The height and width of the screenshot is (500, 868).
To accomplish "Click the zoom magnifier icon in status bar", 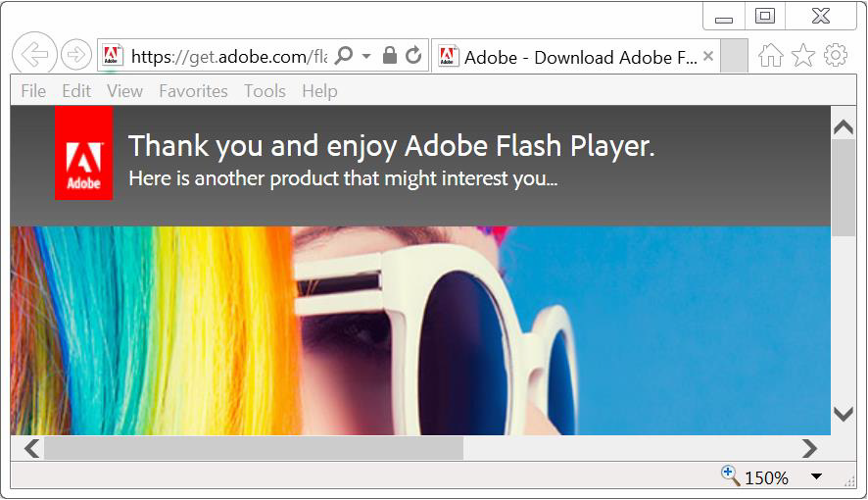I will pyautogui.click(x=730, y=475).
